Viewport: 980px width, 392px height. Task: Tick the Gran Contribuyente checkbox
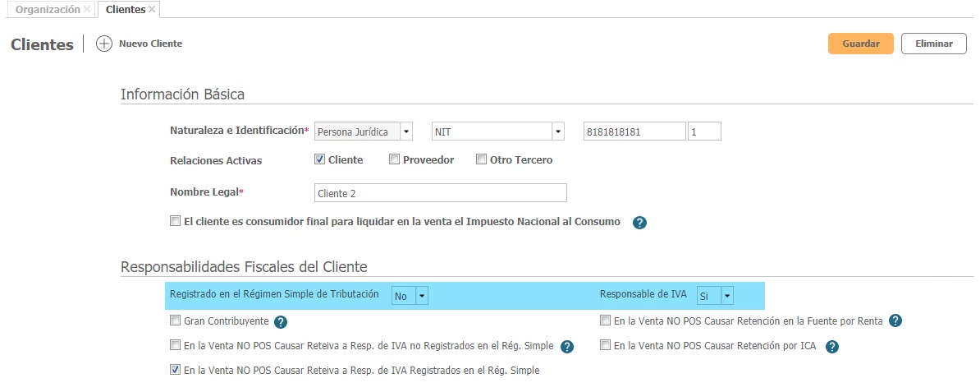[x=175, y=321]
